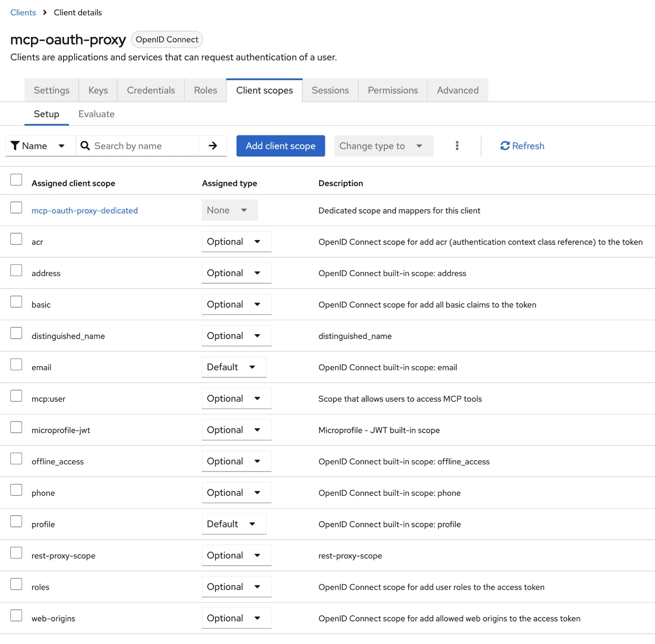Open the mcp-oauth-proxy-dedicated scope link
This screenshot has width=655, height=644.
click(x=85, y=210)
